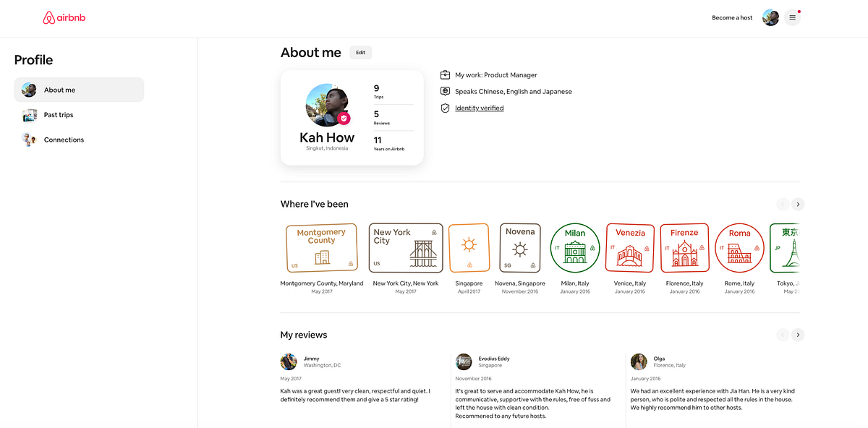Click the Edit button next to About me

360,53
